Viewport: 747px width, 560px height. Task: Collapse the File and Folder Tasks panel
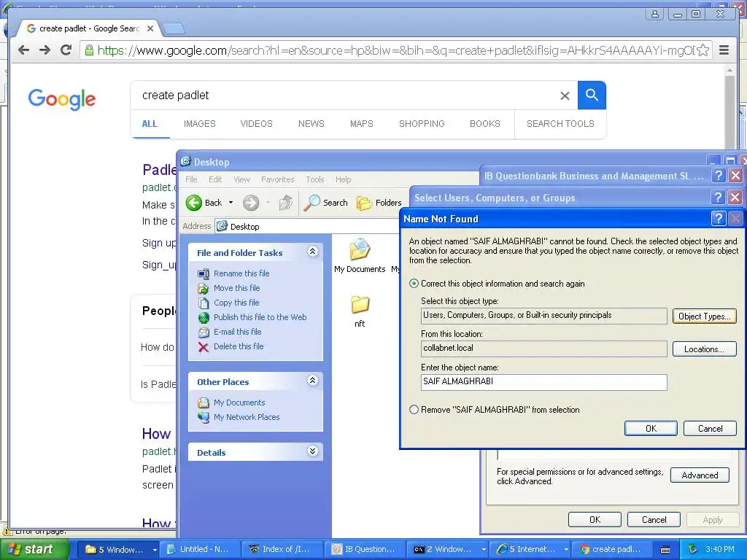pyautogui.click(x=312, y=251)
